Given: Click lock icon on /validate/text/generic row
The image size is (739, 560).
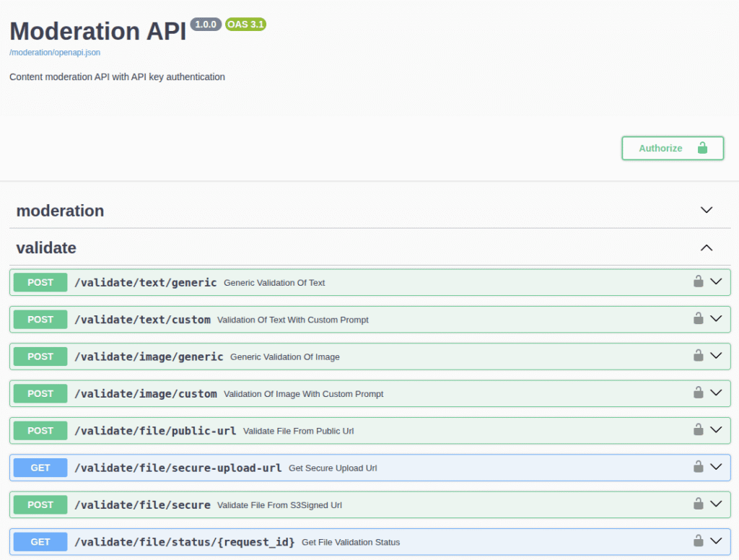Looking at the screenshot, I should (x=698, y=281).
